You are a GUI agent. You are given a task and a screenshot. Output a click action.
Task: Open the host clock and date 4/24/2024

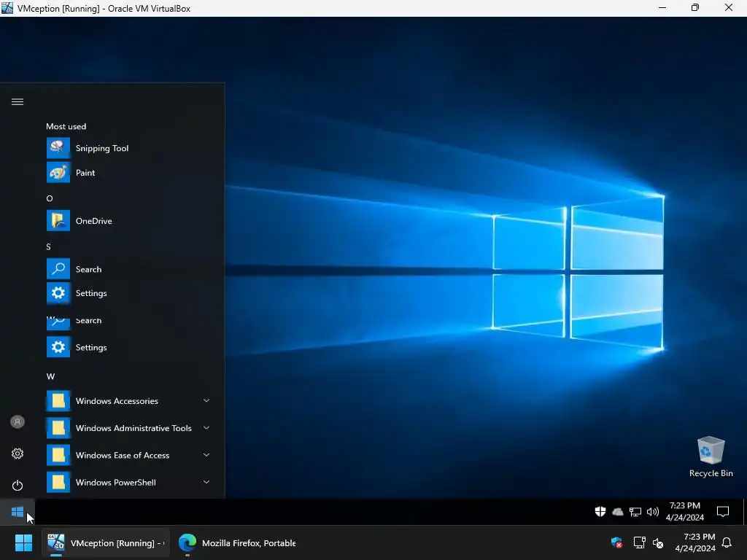(695, 542)
